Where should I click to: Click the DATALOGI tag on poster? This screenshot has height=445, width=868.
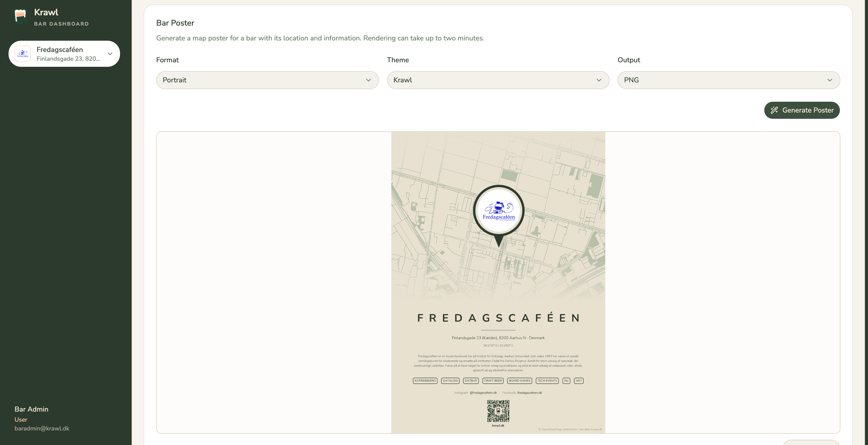pos(450,381)
